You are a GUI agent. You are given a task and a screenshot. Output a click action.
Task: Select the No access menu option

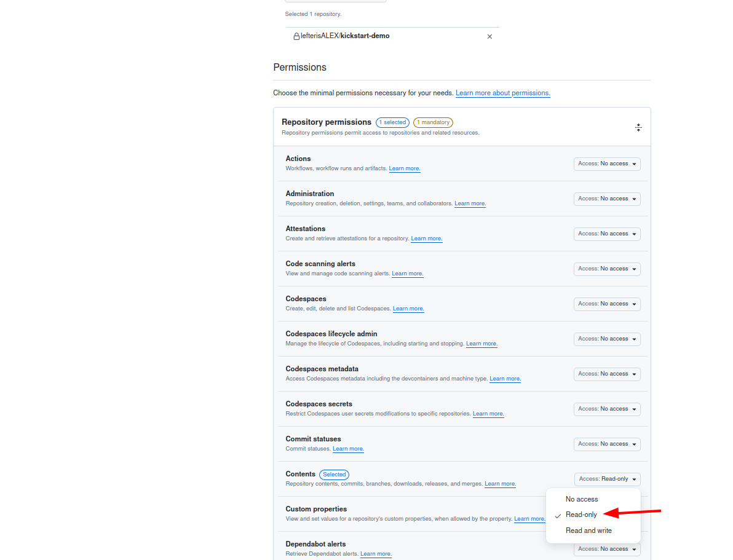[582, 499]
